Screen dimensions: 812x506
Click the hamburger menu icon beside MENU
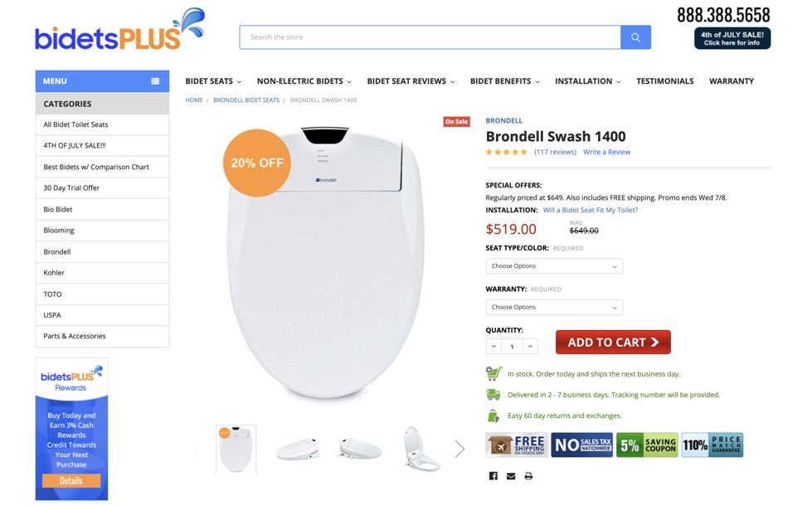[x=155, y=81]
